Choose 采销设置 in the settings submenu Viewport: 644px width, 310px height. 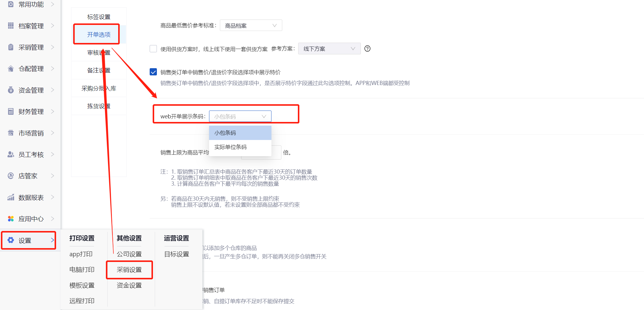pos(129,270)
